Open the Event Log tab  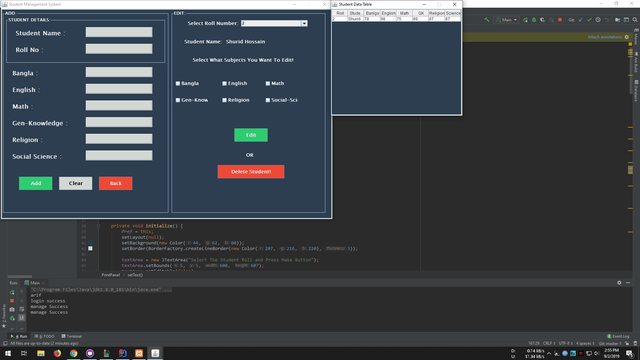618,336
